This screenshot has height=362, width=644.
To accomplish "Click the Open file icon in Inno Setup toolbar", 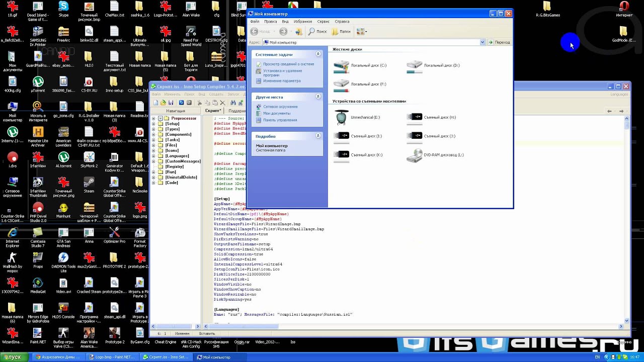I will (x=163, y=103).
